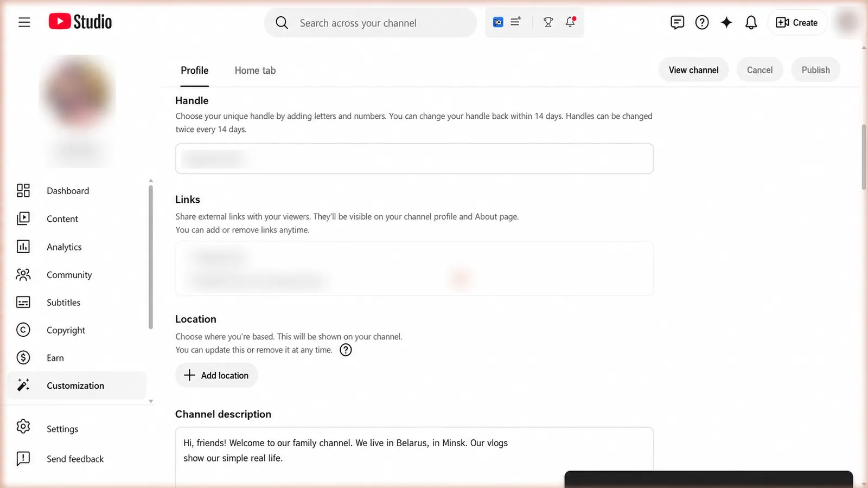The width and height of the screenshot is (868, 488).
Task: Open the Content menu item
Action: (77, 219)
